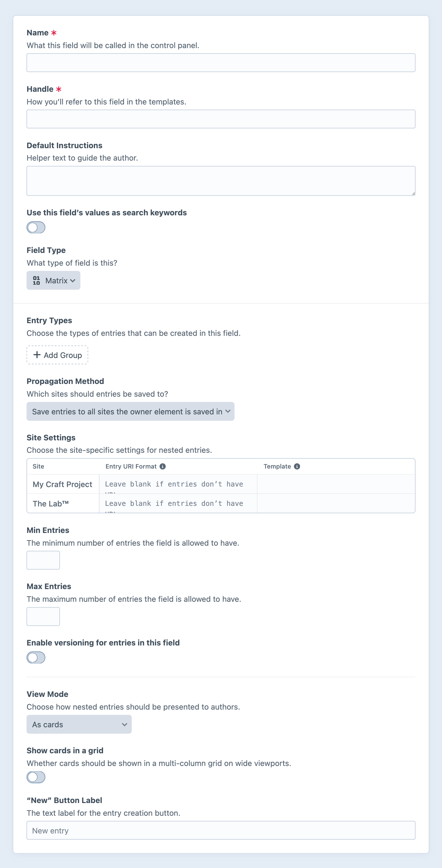Click the Add Group button
The width and height of the screenshot is (442, 868).
click(57, 355)
